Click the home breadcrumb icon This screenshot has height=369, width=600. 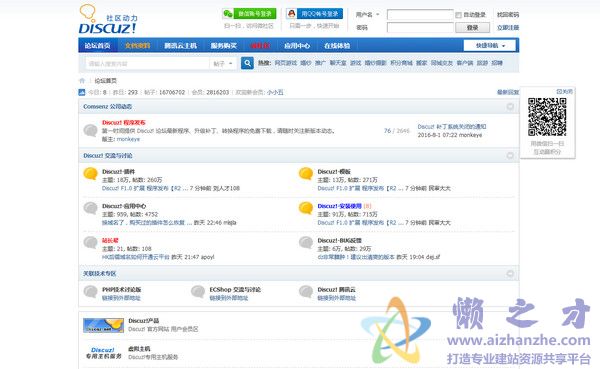coord(82,81)
